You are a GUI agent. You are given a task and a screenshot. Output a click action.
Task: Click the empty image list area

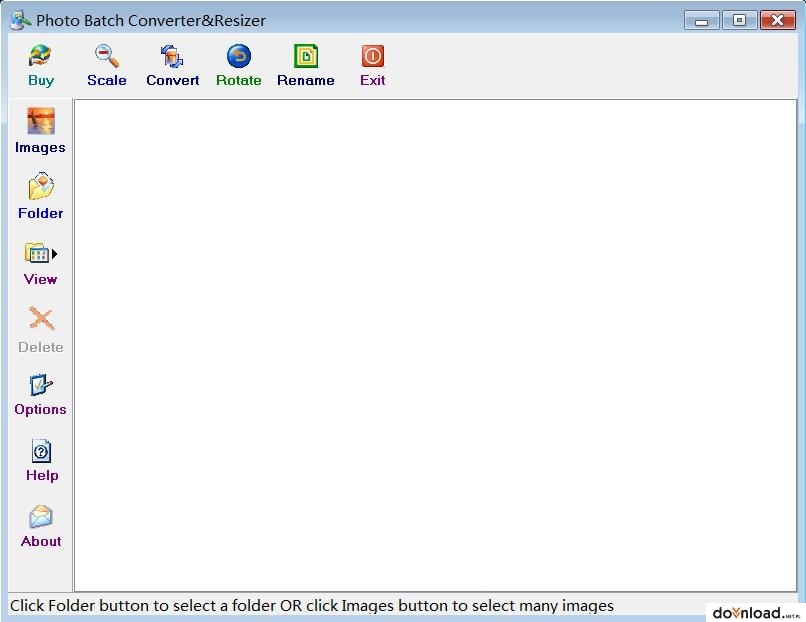436,345
